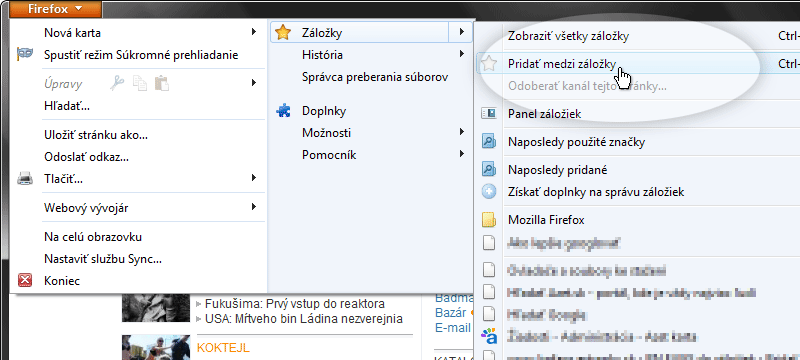Open Správca preberania súborov
This screenshot has height=360, width=800.
[375, 78]
